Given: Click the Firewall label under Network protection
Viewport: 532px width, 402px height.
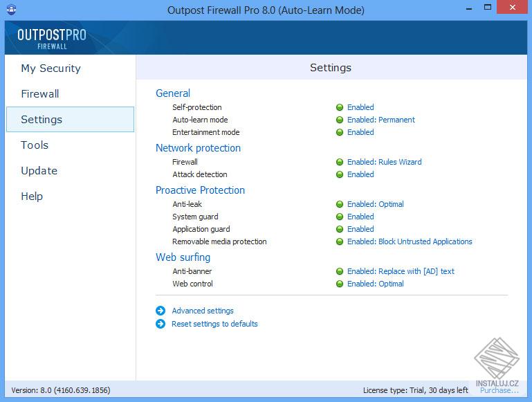Looking at the screenshot, I should tap(185, 162).
